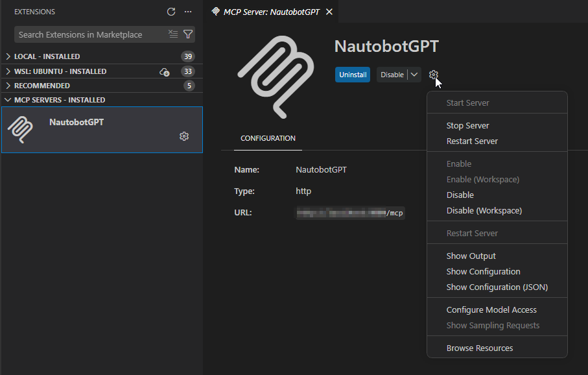This screenshot has height=375, width=588.
Task: Click the clear extension search icon
Action: point(172,33)
